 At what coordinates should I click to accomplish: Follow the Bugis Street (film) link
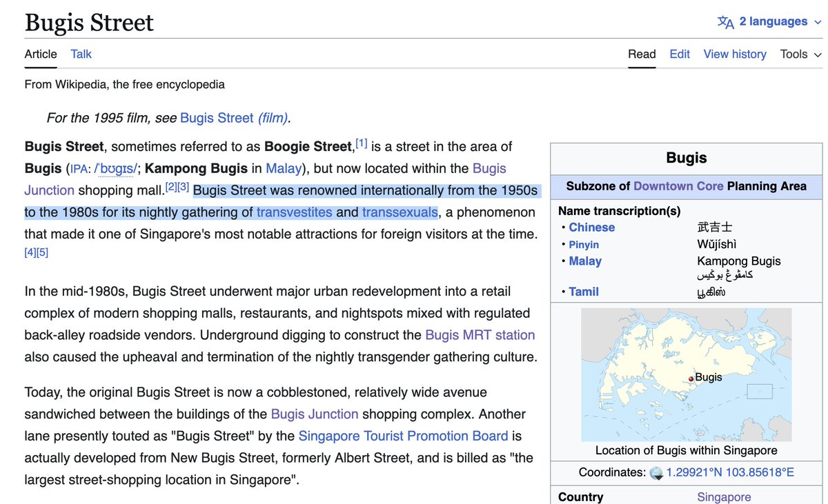pos(234,118)
